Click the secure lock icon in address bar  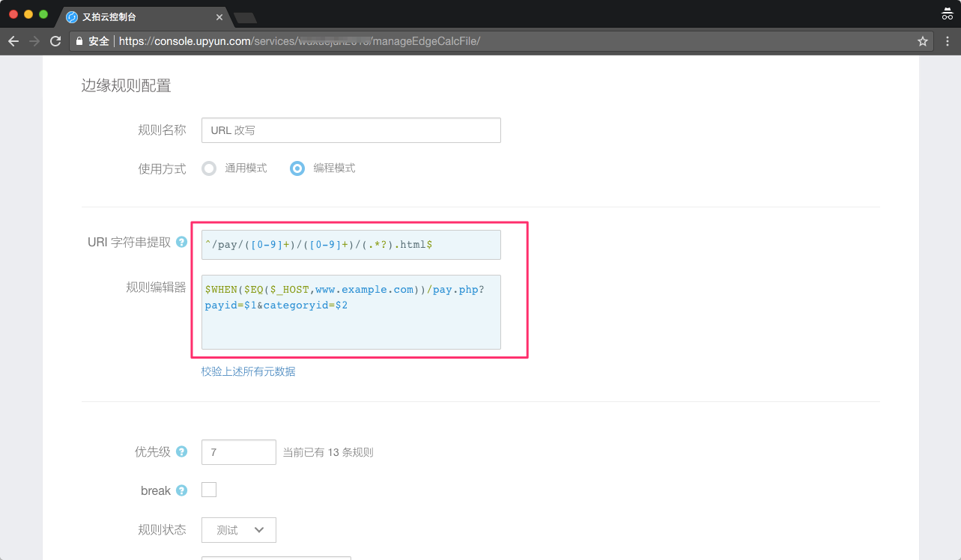[79, 41]
